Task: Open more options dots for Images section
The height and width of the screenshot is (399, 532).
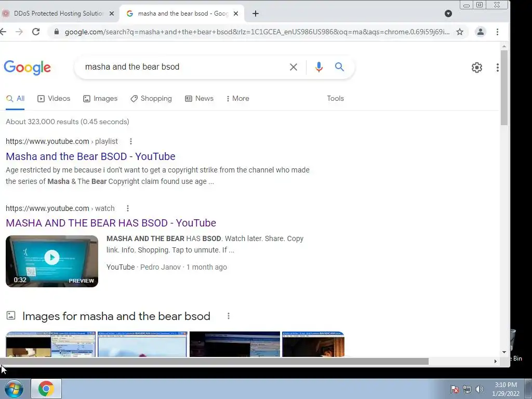Action: tap(229, 316)
